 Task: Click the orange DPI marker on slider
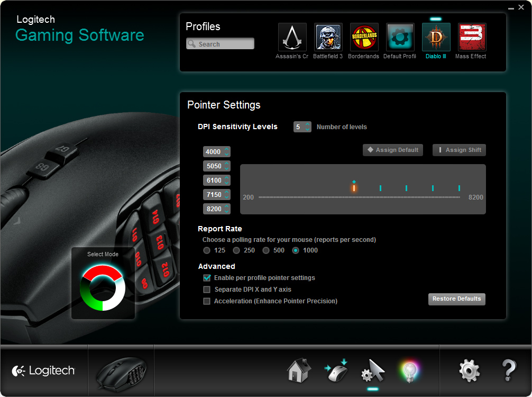(354, 187)
